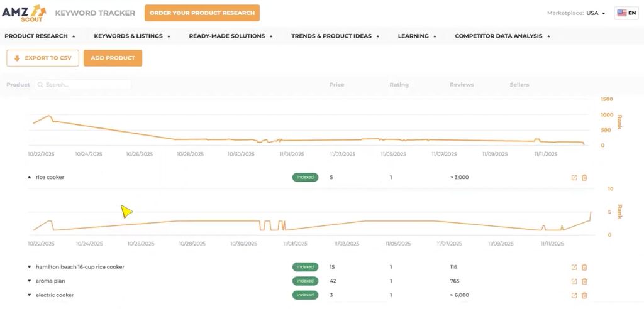Click the Sellers column header

(x=519, y=85)
